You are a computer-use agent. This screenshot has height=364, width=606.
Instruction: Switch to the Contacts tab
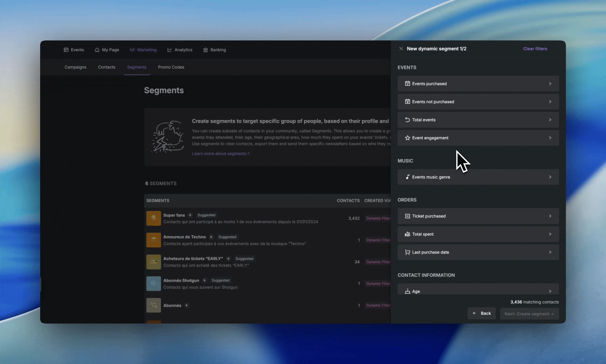coord(107,67)
